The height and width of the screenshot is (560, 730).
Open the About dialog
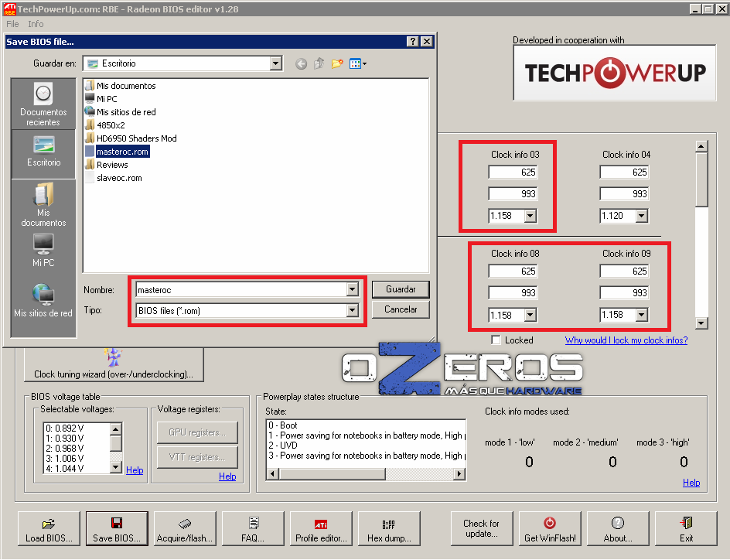pyautogui.click(x=618, y=528)
